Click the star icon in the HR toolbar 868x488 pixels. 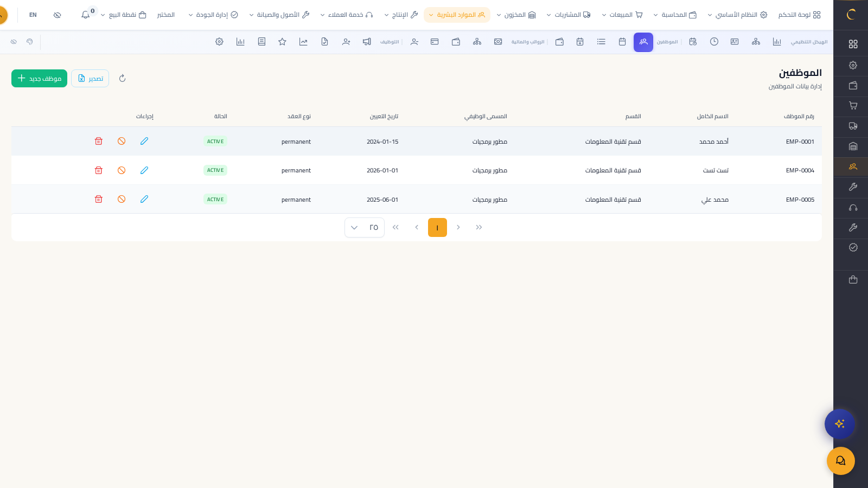coord(282,42)
